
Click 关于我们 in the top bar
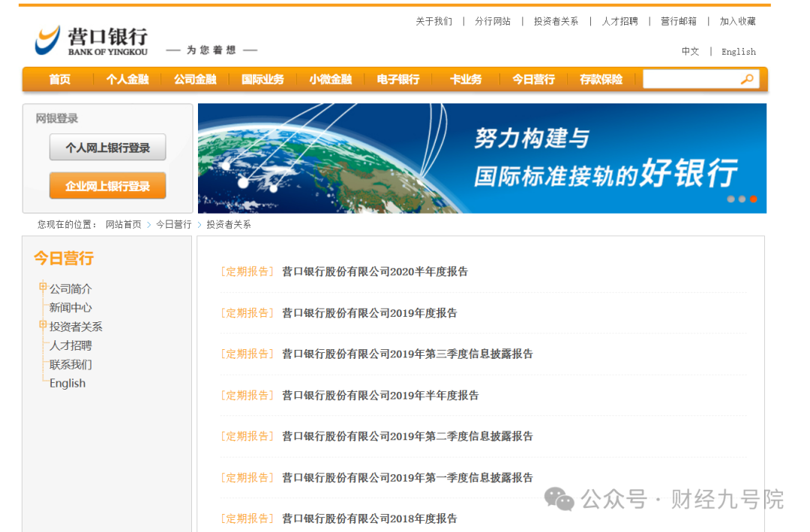[x=433, y=21]
